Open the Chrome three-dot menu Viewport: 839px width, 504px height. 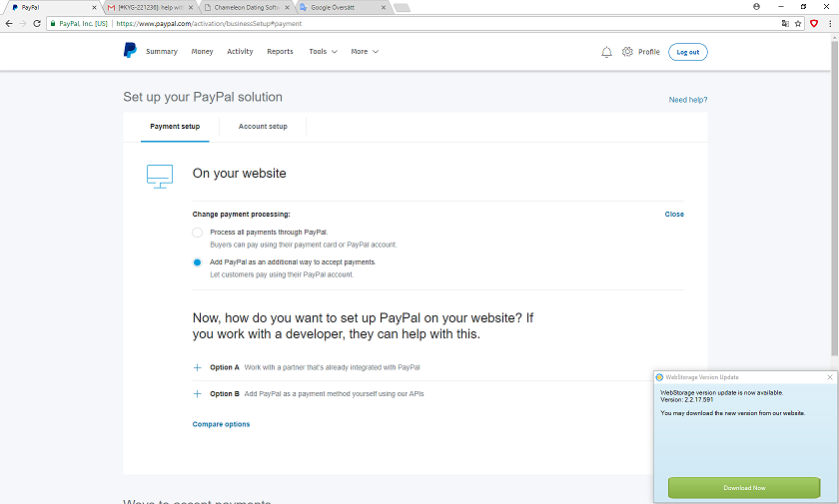tap(830, 24)
